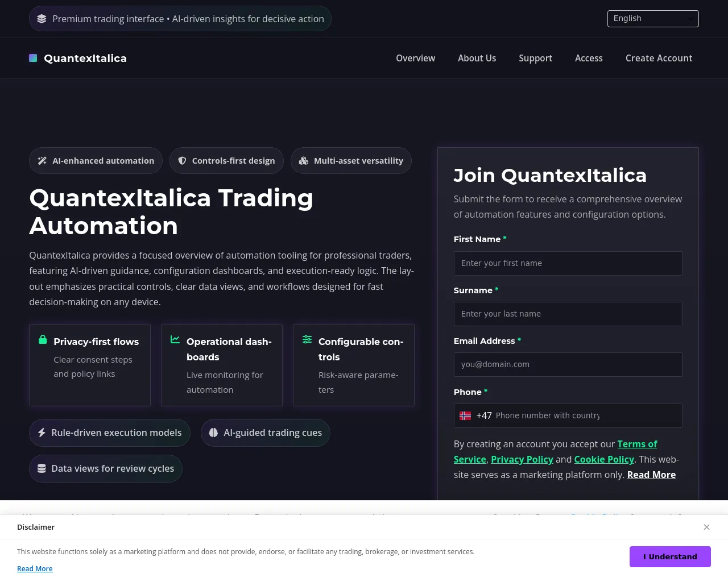The height and width of the screenshot is (582, 728).
Task: Click the shield Controls-first design icon
Action: coord(182,161)
